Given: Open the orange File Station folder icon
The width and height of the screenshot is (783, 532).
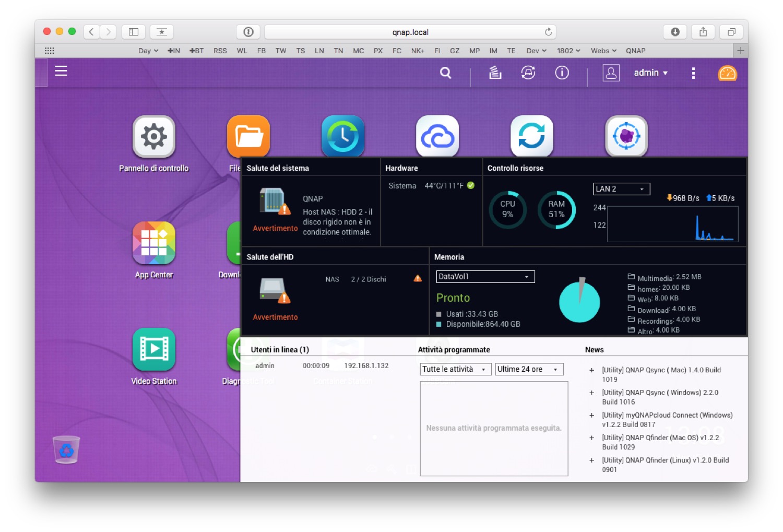Looking at the screenshot, I should tap(248, 137).
